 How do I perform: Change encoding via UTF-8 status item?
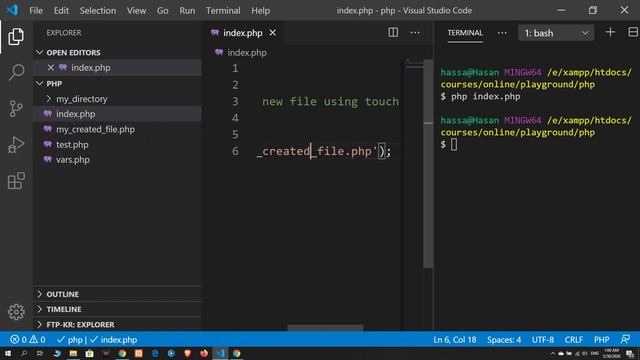click(543, 340)
